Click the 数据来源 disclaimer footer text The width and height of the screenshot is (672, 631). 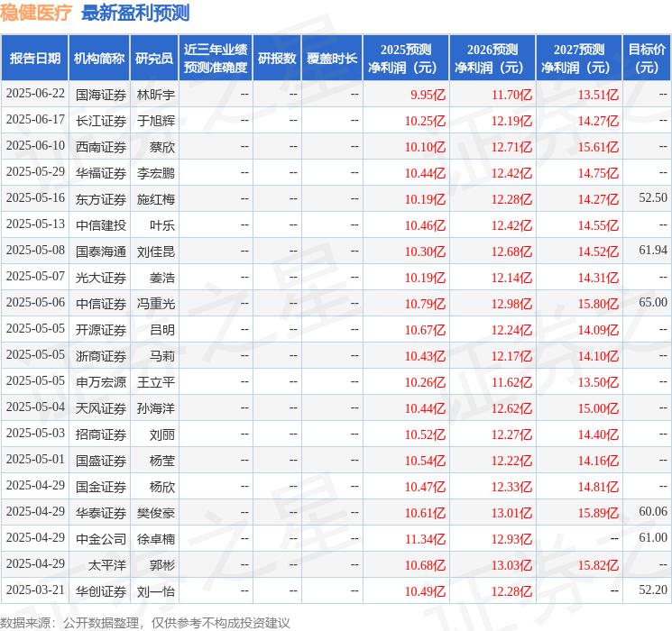pyautogui.click(x=145, y=622)
